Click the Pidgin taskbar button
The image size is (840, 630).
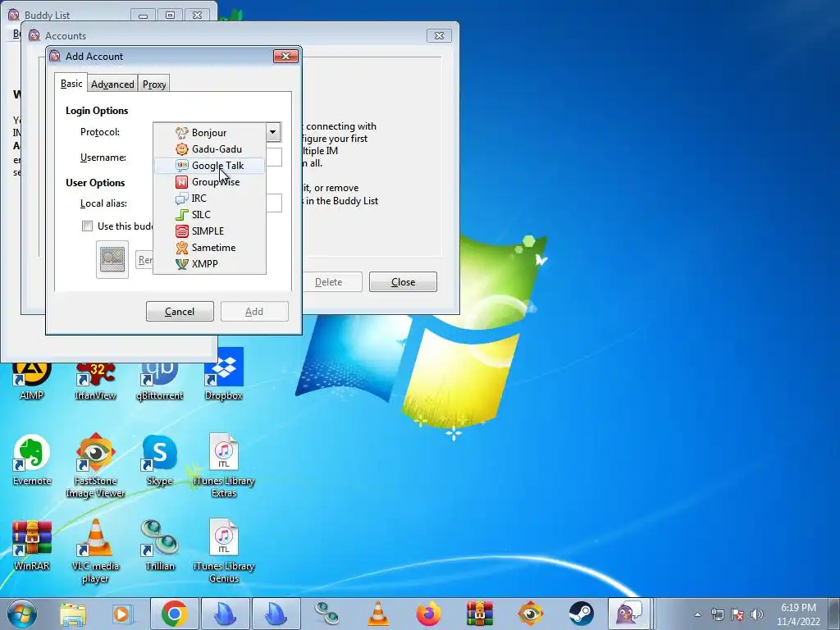click(629, 614)
